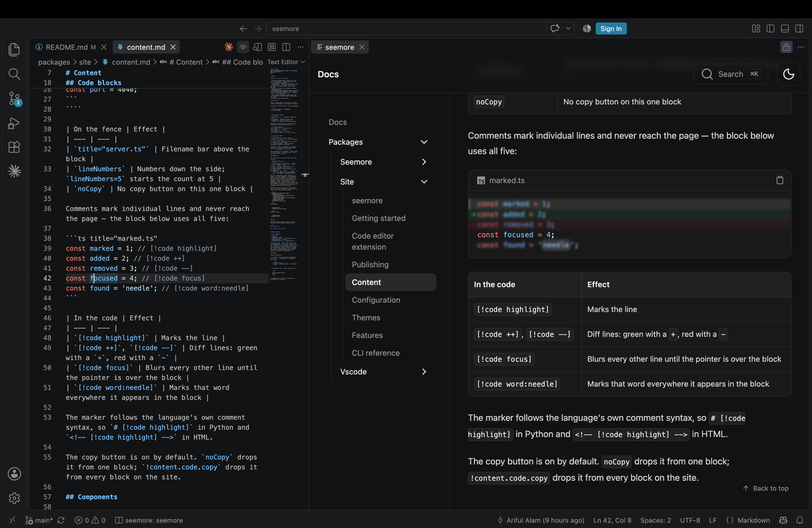Select the Markdown language mode
Viewport: 812px width, 528px height.
[x=754, y=520]
